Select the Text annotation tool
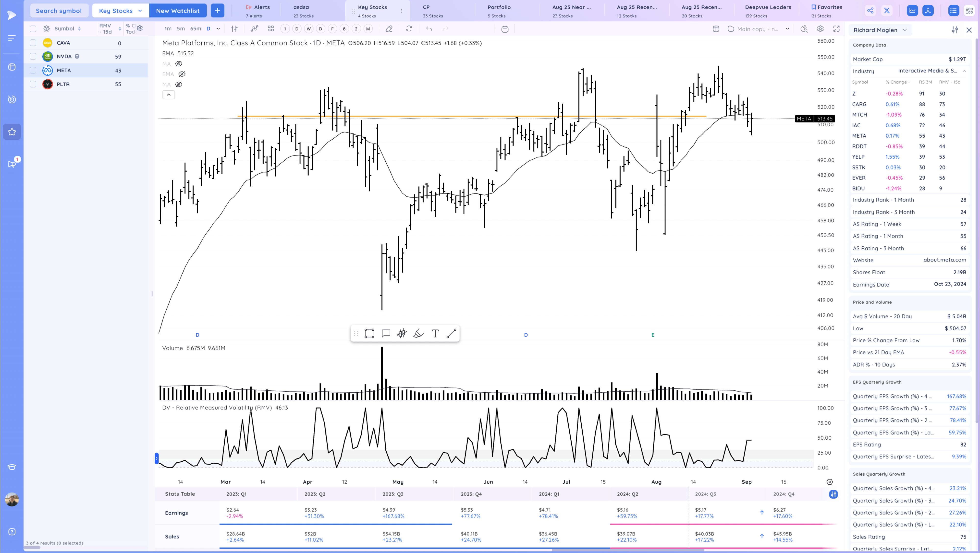The height and width of the screenshot is (553, 980). (435, 334)
